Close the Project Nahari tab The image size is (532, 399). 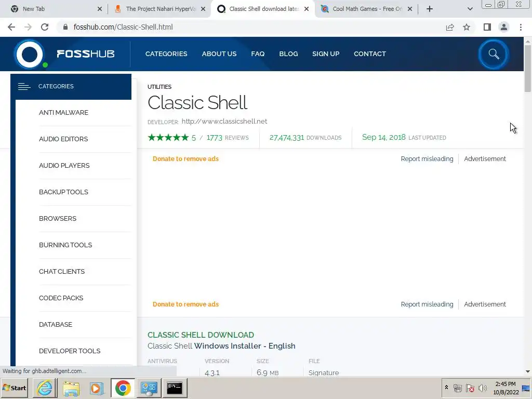203,9
